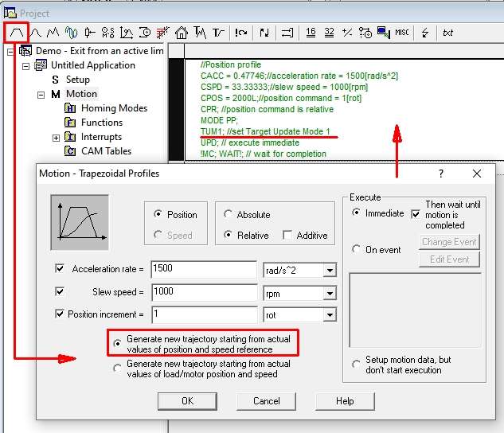Open Homing Modes in the project tree

click(x=114, y=108)
